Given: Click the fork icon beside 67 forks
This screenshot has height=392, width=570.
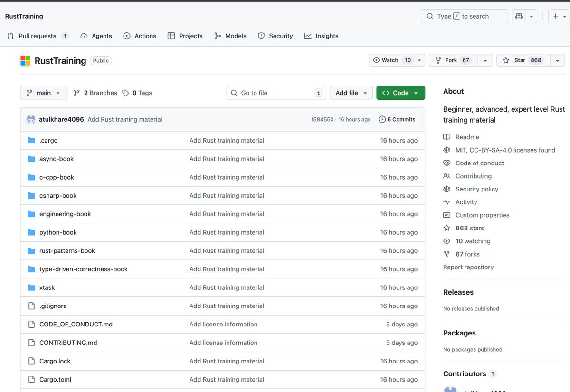Looking at the screenshot, I should [446, 254].
